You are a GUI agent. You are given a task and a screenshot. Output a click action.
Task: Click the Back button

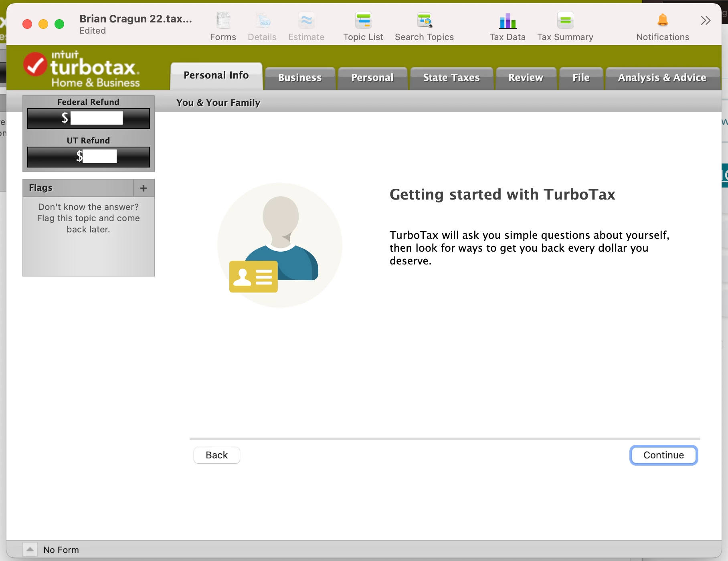click(x=217, y=455)
